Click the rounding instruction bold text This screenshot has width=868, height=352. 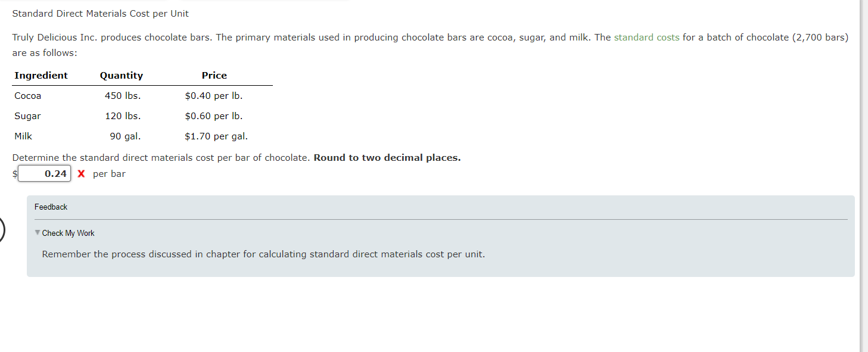[x=388, y=157]
